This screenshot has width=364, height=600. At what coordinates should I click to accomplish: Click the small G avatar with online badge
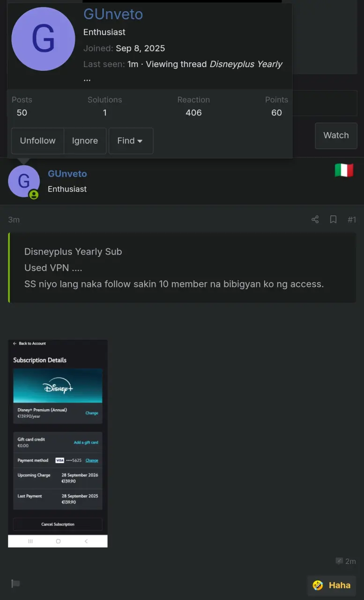click(x=24, y=181)
